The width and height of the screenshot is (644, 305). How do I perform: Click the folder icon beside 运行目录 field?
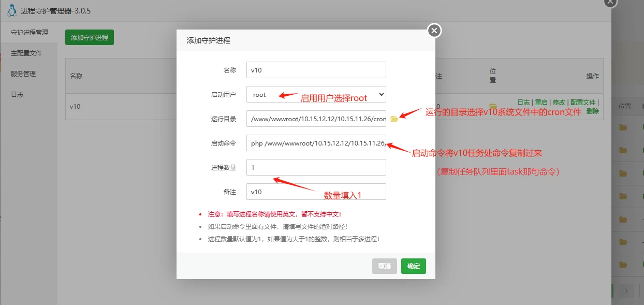click(394, 119)
